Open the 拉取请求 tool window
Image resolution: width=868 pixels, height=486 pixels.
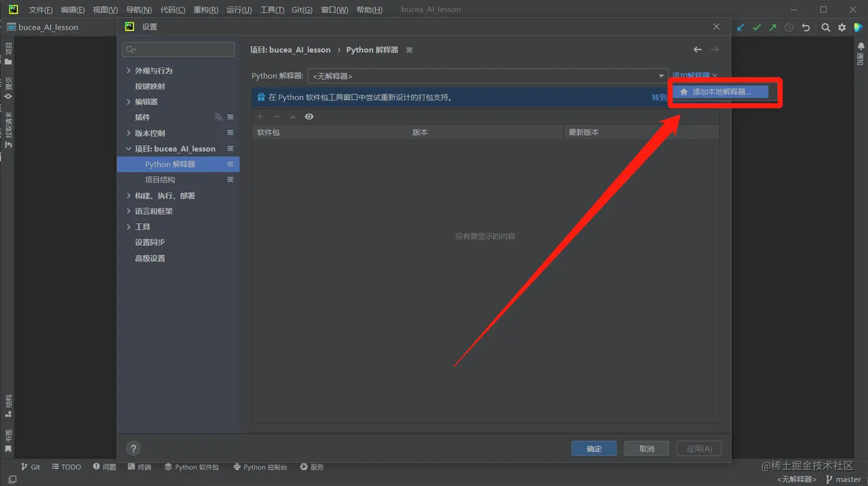[8, 130]
